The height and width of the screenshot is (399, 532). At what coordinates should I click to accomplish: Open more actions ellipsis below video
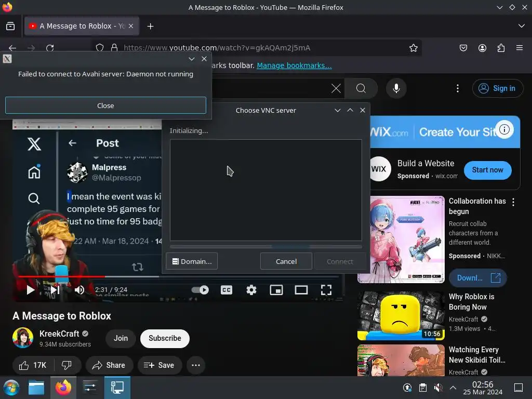(x=196, y=365)
